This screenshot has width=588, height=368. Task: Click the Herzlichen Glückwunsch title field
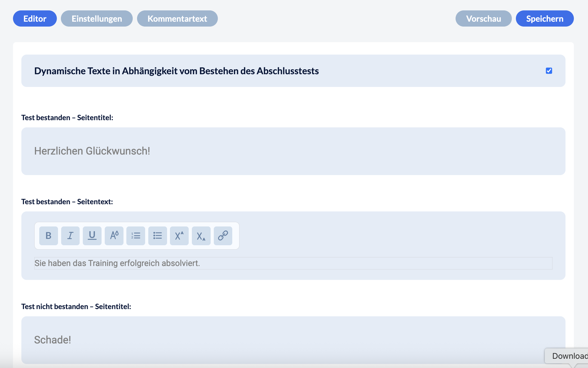coord(293,151)
